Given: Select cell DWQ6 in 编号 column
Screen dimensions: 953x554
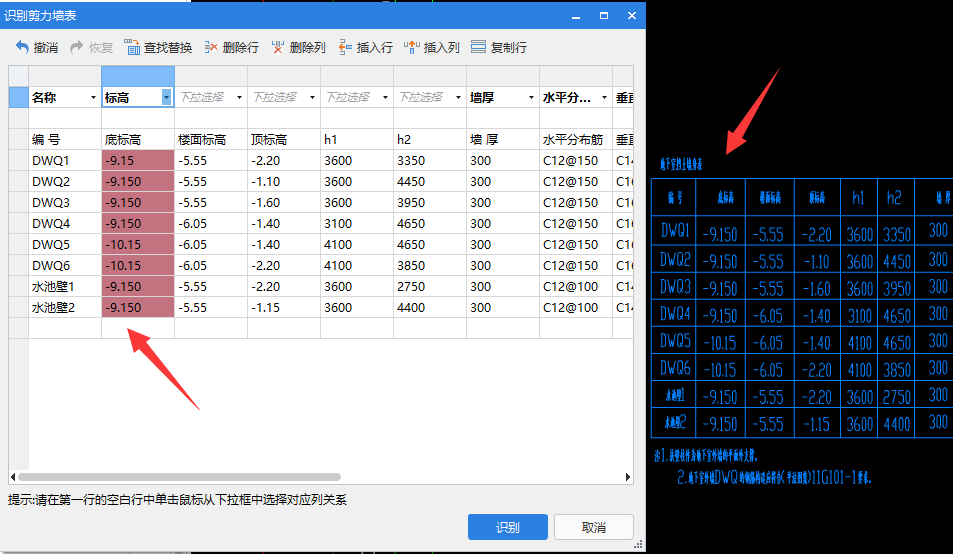Looking at the screenshot, I should click(65, 265).
